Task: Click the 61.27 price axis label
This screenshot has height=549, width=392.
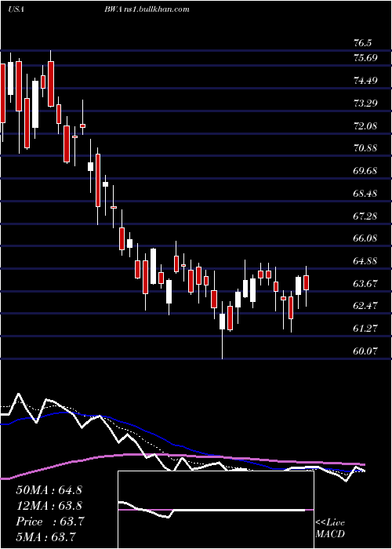Action: [x=366, y=329]
